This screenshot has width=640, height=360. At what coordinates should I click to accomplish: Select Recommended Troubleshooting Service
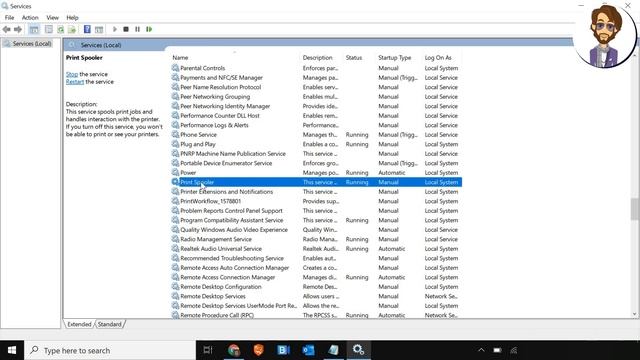(x=316, y=258)
